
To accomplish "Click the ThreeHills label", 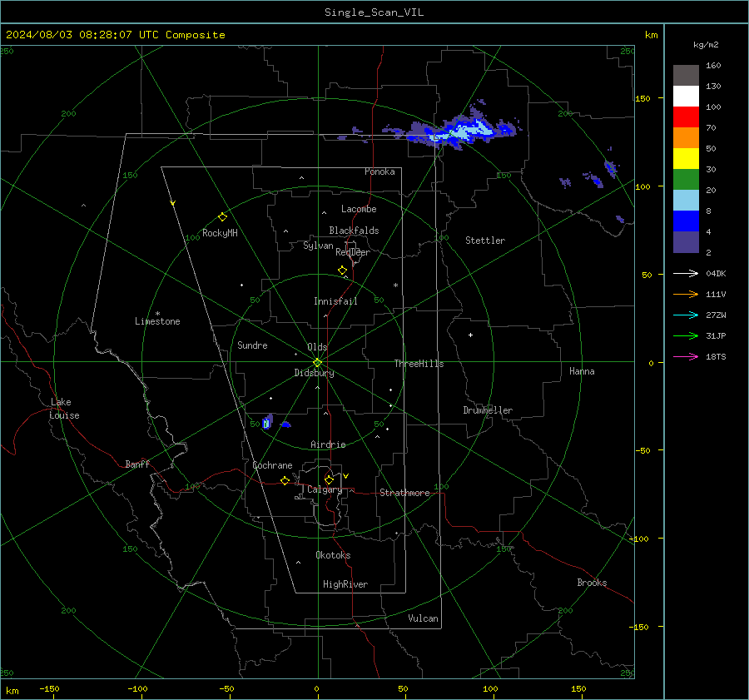I will (419, 364).
